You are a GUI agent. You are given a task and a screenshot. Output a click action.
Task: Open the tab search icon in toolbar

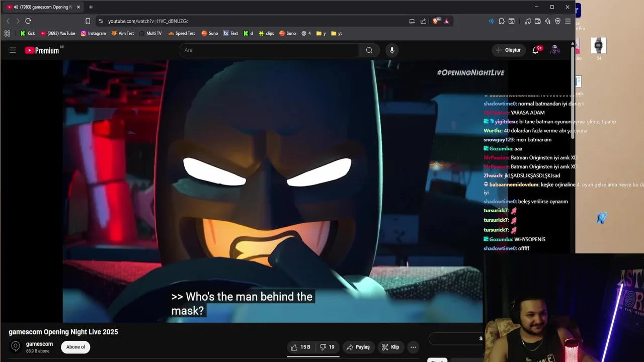[x=512, y=21]
